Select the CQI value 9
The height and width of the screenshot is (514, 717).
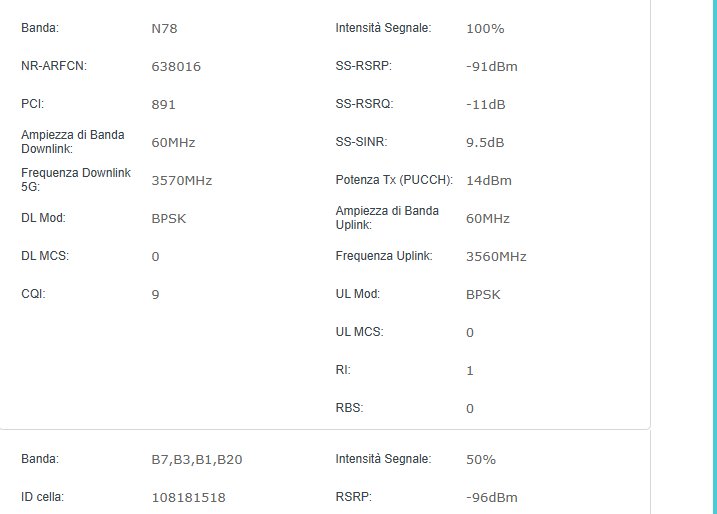pyautogui.click(x=156, y=295)
